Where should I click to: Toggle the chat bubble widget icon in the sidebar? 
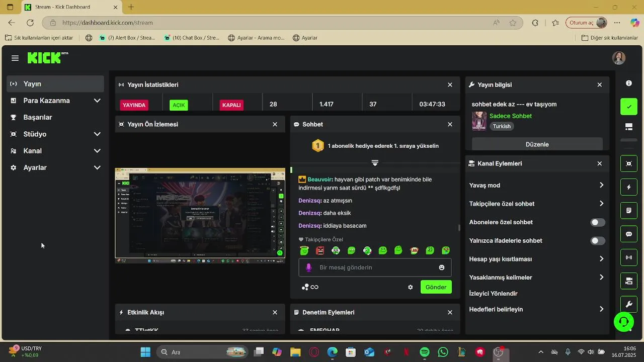tap(629, 234)
